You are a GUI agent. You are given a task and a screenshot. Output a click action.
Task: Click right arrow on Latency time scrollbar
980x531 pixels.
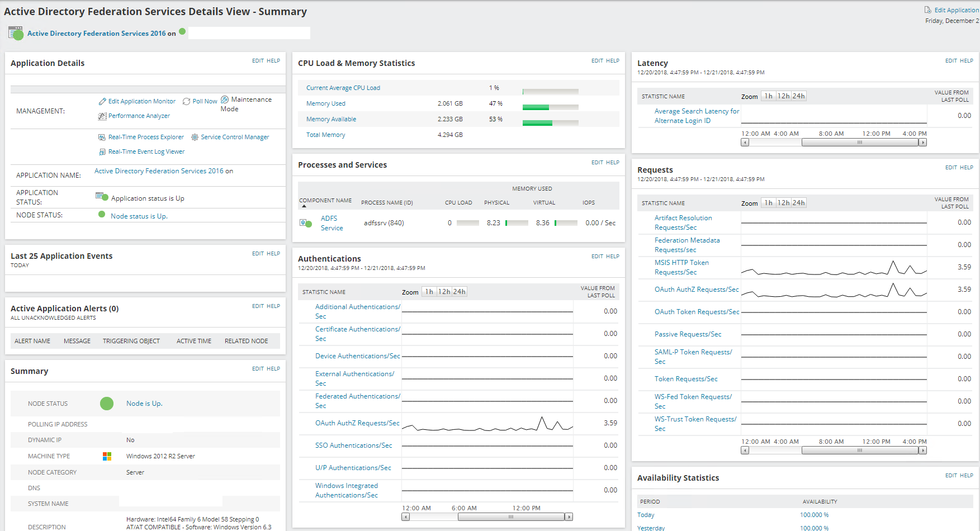coord(922,143)
